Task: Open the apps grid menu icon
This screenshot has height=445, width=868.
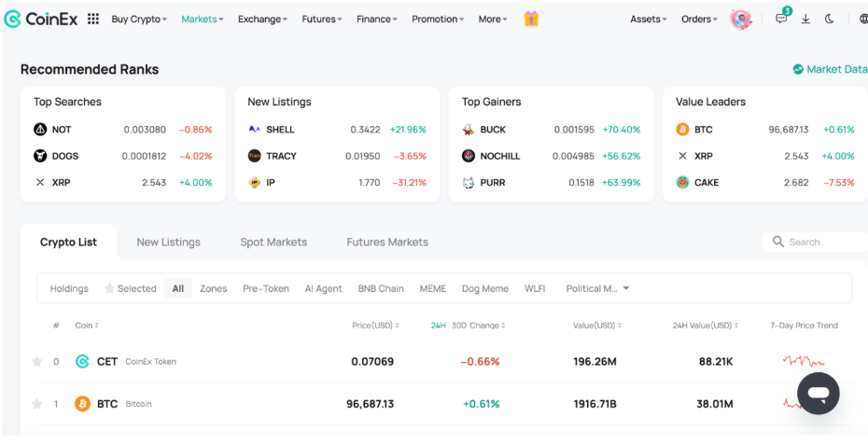Action: point(93,19)
